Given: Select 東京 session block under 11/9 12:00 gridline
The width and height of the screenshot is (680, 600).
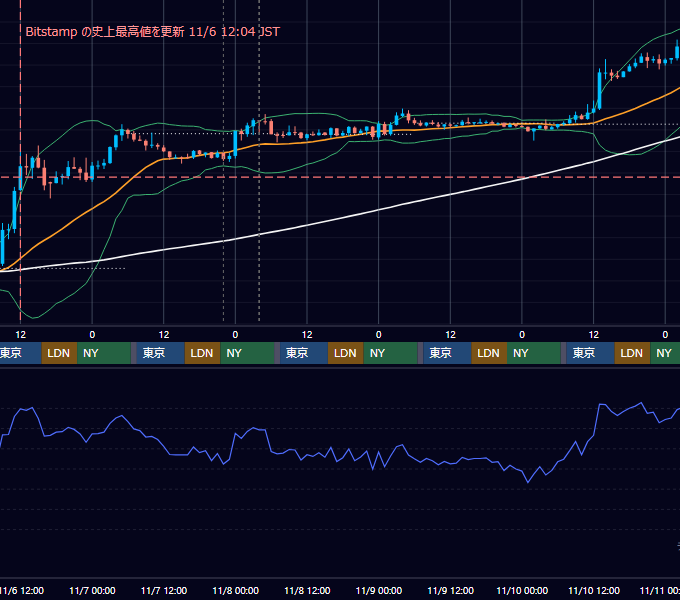Looking at the screenshot, I should point(447,353).
